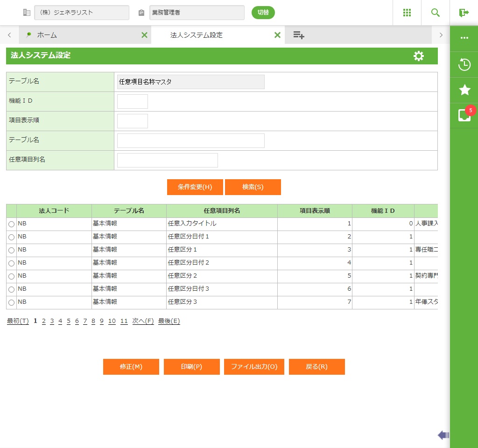Open the history clock icon
This screenshot has width=478, height=448.
464,64
